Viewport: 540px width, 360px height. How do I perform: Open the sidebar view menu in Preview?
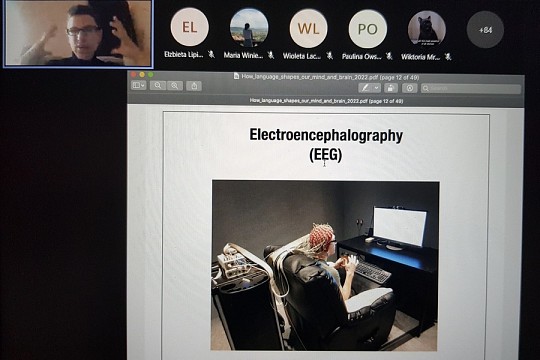[x=138, y=85]
